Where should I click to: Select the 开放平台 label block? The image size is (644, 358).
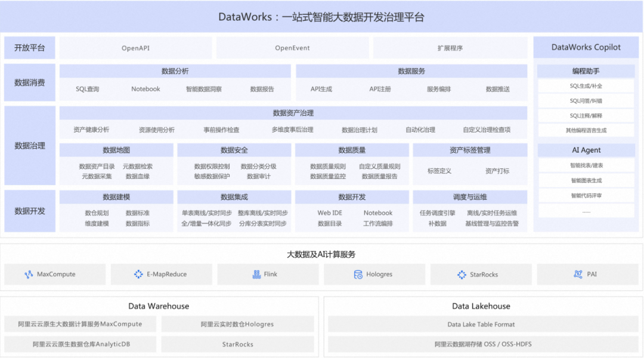[30, 48]
